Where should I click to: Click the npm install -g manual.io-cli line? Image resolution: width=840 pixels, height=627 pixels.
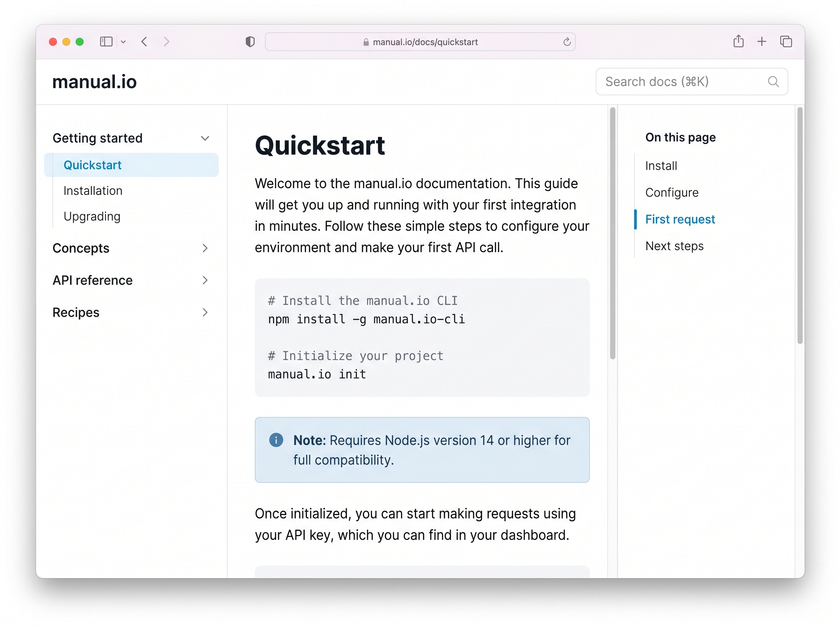(x=366, y=319)
